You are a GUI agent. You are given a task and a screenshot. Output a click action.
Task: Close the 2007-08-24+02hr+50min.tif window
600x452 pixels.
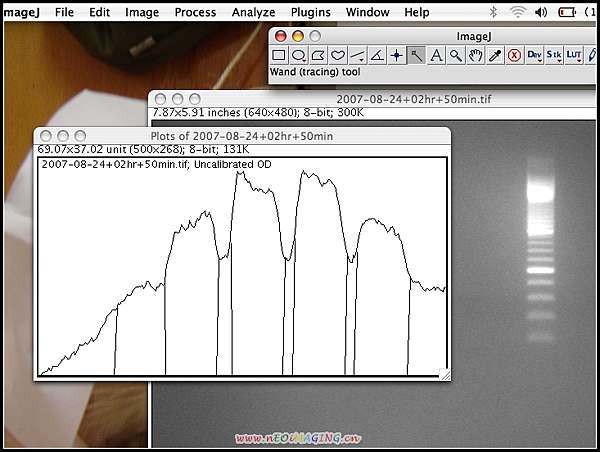point(160,99)
